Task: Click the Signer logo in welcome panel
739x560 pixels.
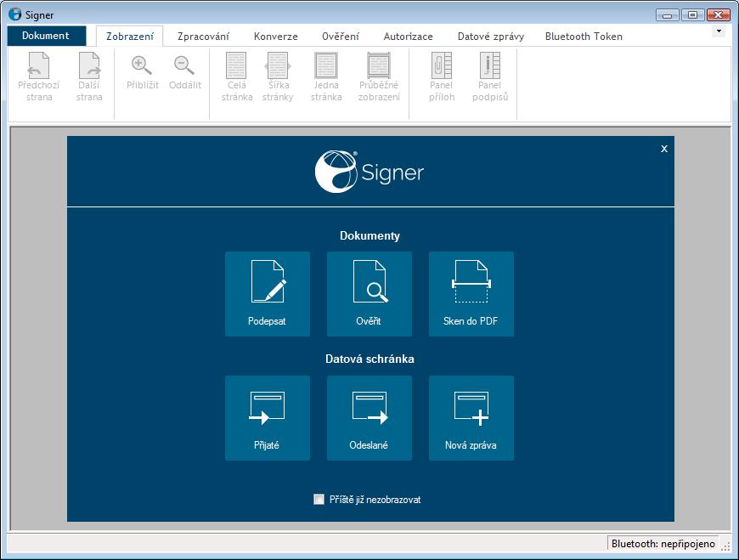Action: [x=369, y=172]
